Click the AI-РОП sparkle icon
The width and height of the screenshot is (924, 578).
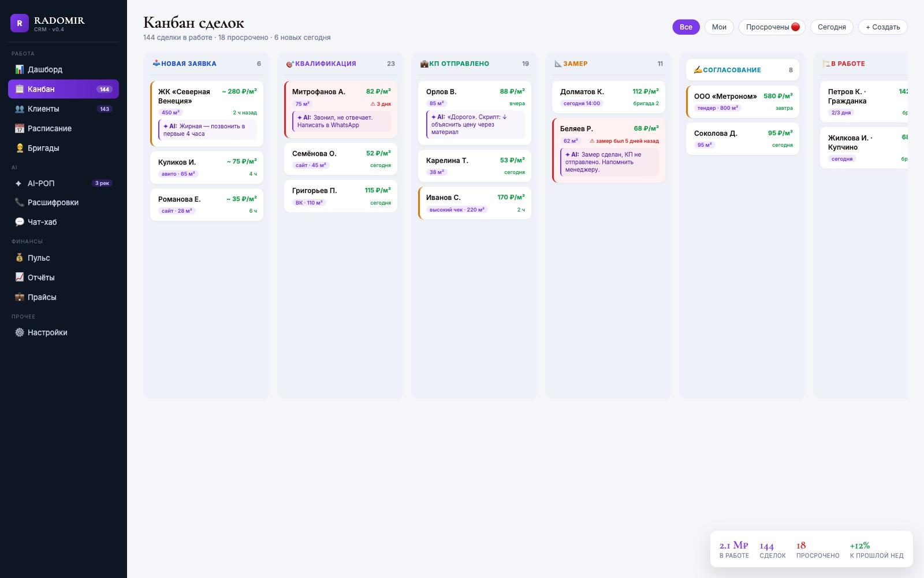(18, 183)
